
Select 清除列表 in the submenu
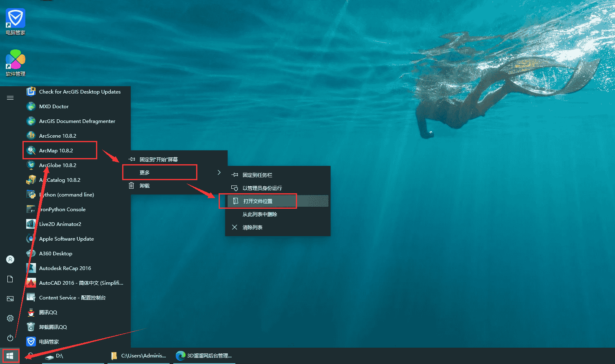click(x=278, y=227)
